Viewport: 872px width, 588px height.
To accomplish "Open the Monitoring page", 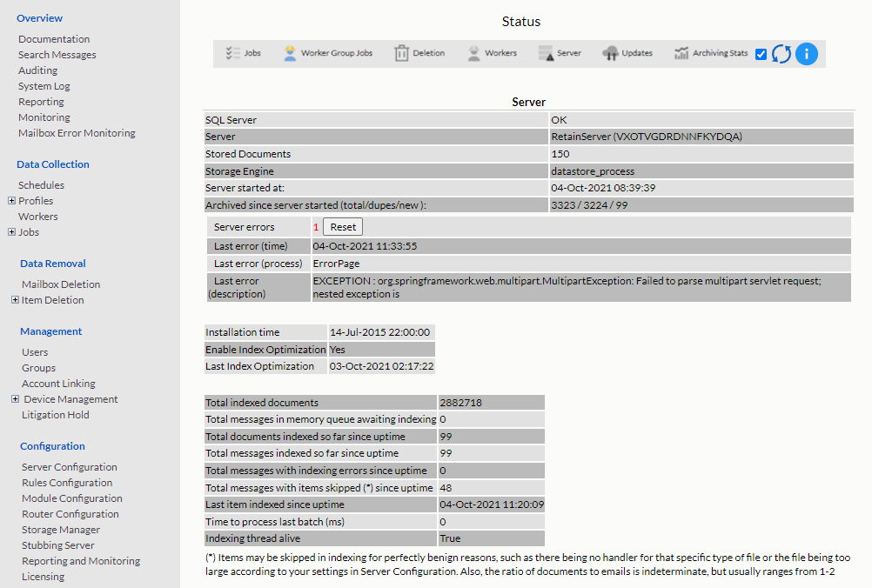I will pos(44,117).
